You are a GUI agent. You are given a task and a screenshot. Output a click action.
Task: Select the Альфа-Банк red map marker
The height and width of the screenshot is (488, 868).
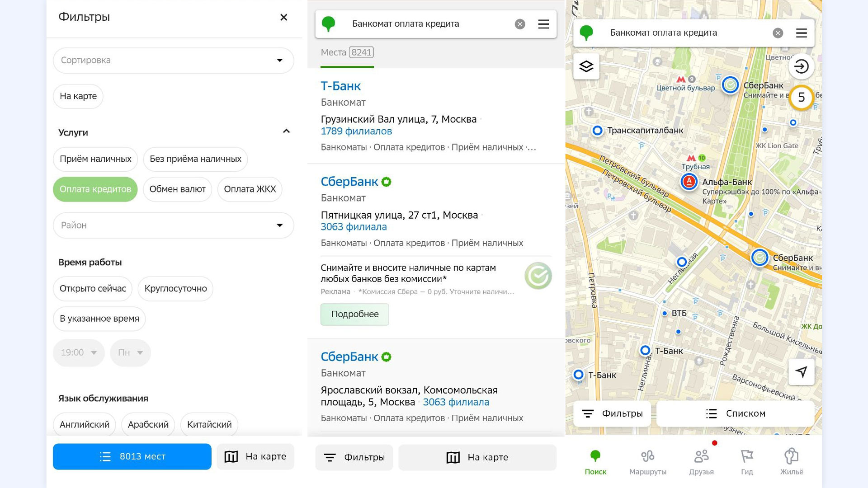[x=689, y=182]
